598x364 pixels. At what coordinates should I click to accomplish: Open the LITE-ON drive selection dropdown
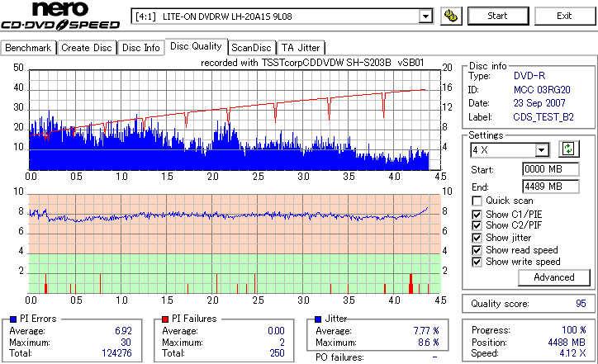click(x=425, y=17)
